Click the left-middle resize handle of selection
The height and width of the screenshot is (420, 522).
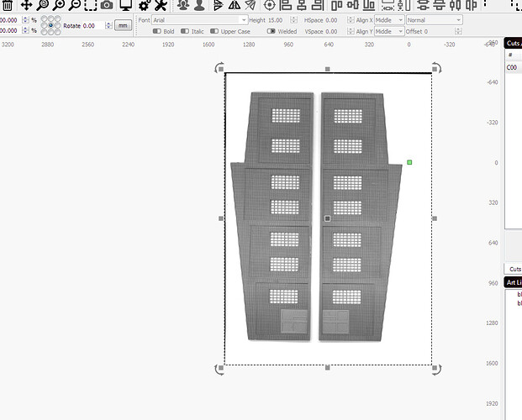221,218
